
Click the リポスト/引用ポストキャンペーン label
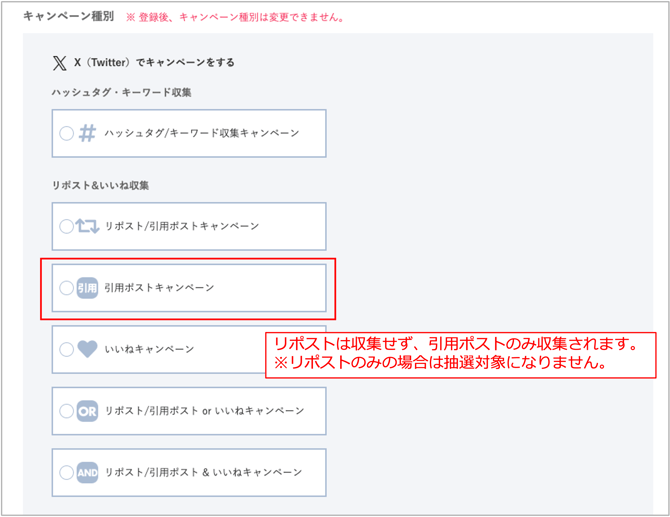182,226
